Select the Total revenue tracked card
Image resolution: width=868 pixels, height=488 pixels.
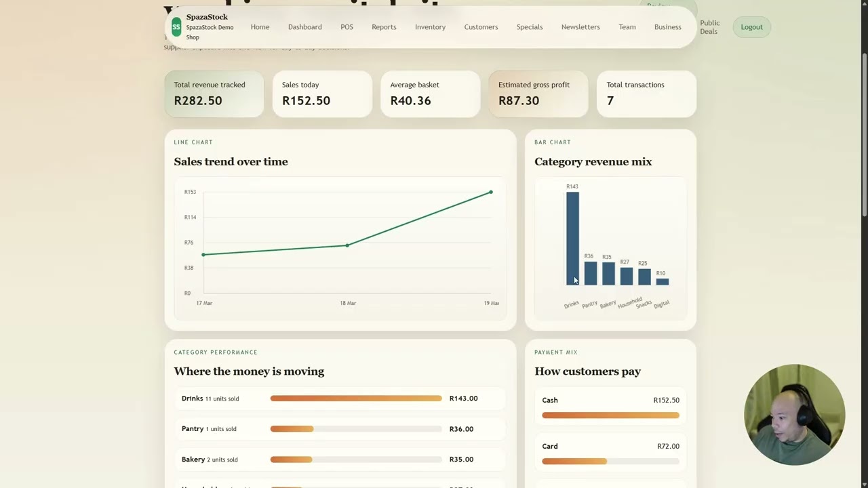point(214,94)
